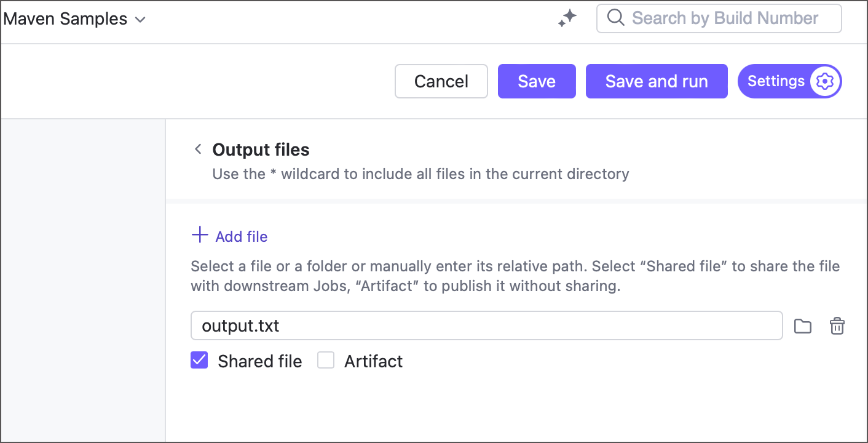
Task: Click the plus icon next to Add file
Action: click(199, 235)
